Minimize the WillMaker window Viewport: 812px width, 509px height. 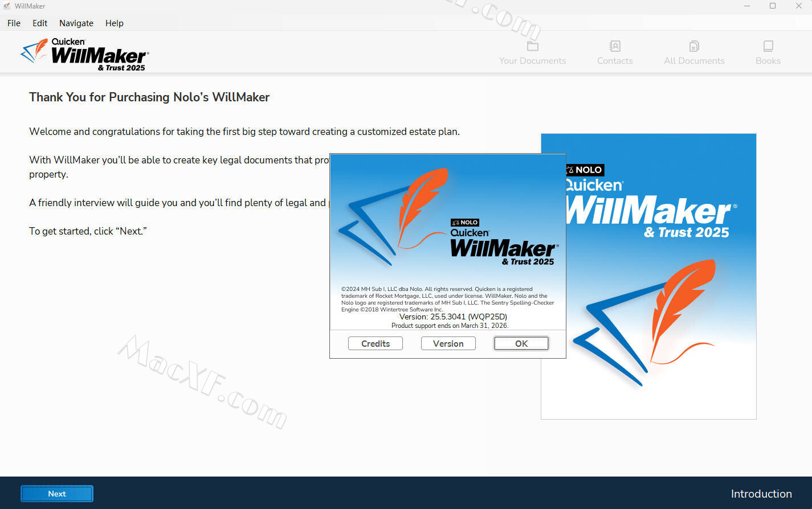[747, 6]
